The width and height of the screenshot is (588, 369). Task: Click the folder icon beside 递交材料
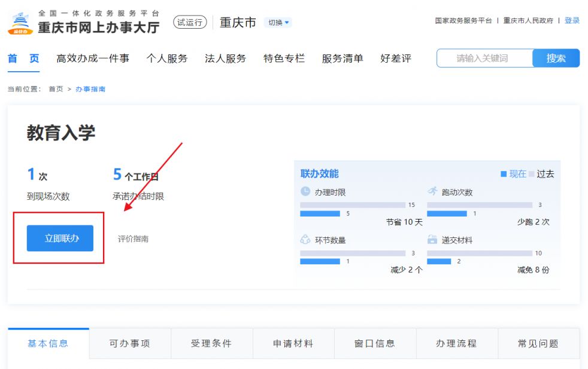click(432, 239)
